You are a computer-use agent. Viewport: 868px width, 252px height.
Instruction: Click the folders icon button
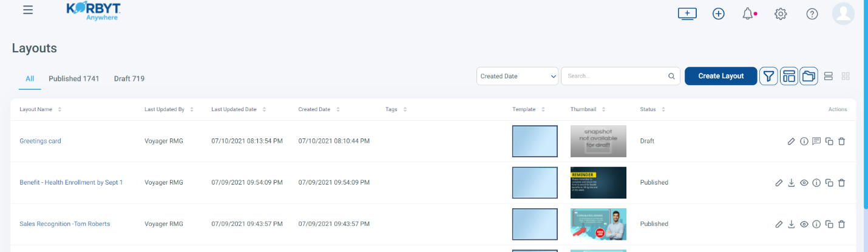coord(809,76)
